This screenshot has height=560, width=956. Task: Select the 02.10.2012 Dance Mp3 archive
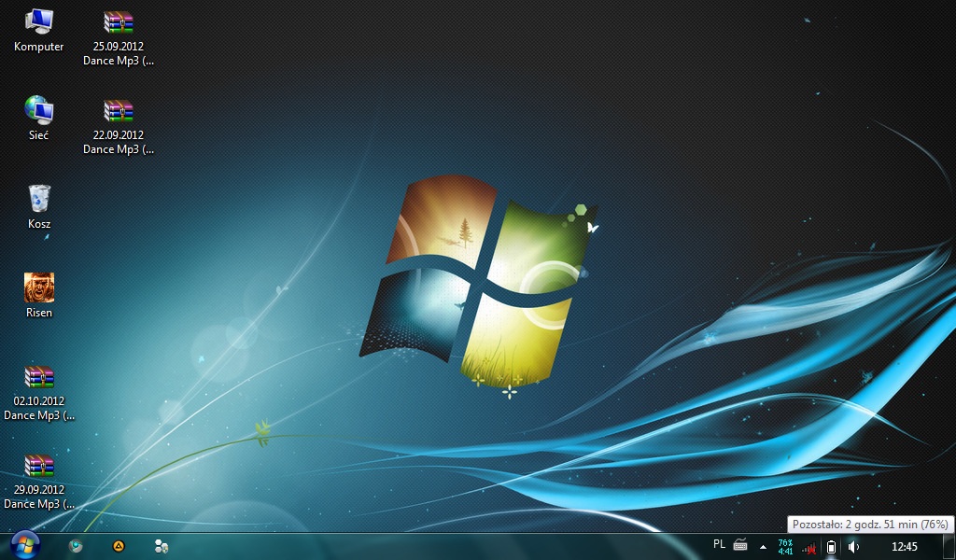39,393
